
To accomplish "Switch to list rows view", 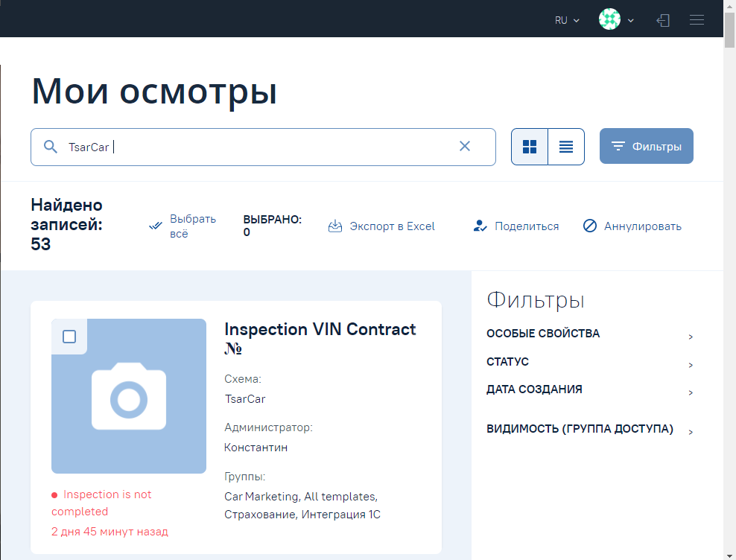I will 566,147.
